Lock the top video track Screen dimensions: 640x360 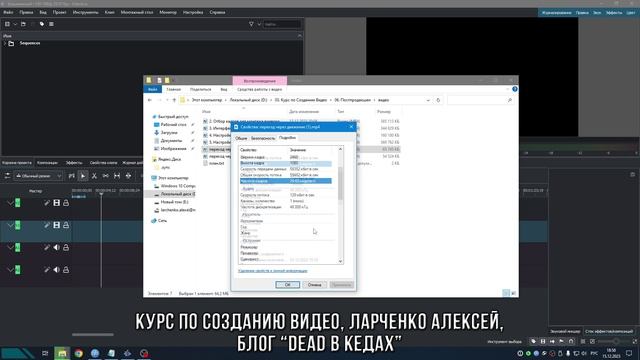coord(66,203)
